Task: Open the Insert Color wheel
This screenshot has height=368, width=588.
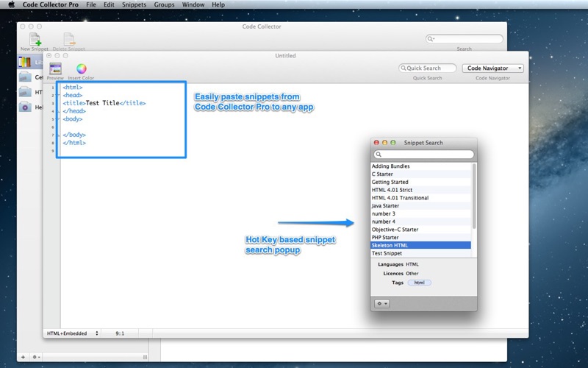Action: tap(82, 68)
